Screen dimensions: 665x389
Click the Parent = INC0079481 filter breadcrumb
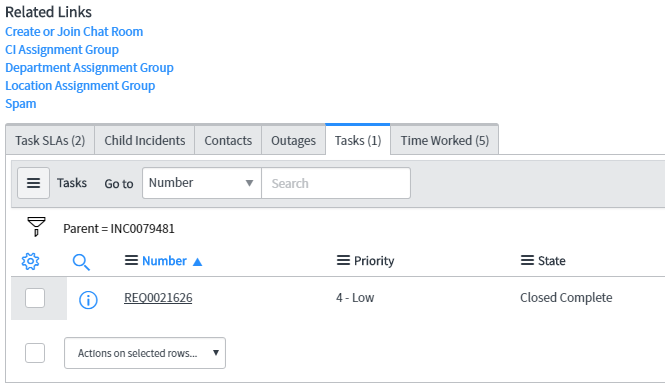[x=119, y=229]
